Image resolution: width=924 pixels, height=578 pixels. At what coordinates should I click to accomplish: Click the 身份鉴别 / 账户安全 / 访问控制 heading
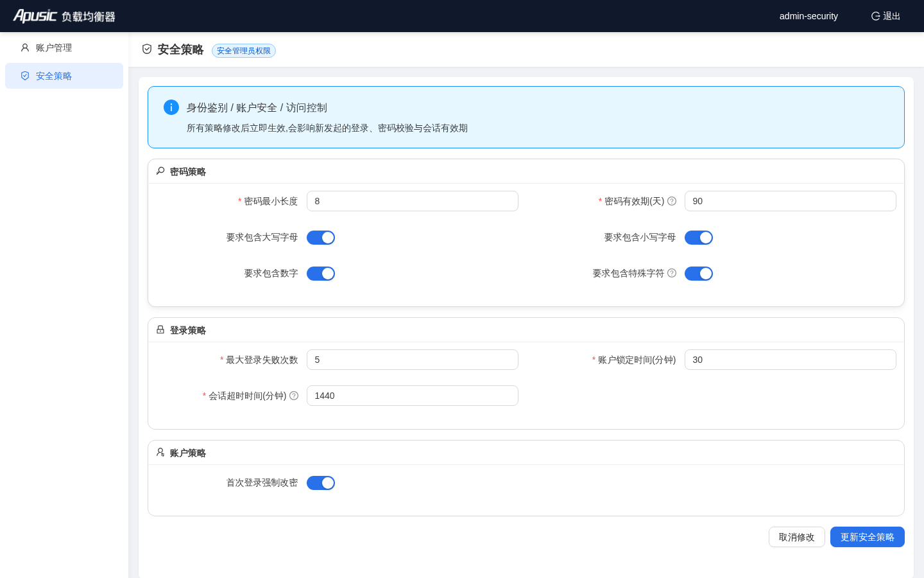pyautogui.click(x=257, y=107)
